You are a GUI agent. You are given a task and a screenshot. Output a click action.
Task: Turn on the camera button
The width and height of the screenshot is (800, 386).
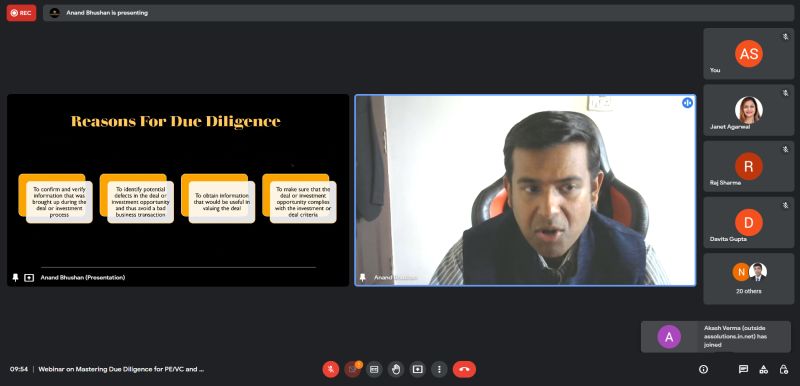tap(353, 369)
